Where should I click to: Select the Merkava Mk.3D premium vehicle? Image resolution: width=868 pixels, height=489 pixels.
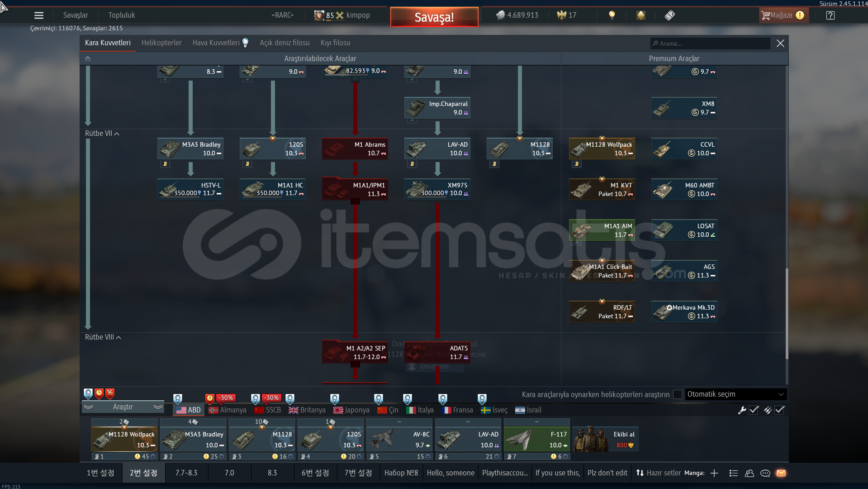(684, 312)
